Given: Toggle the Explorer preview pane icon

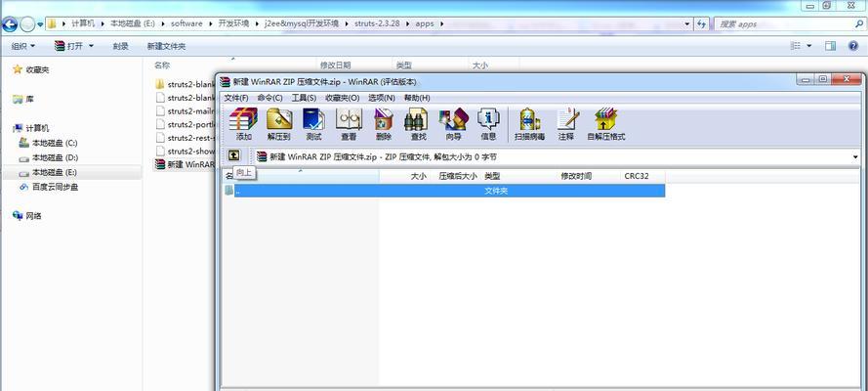Looking at the screenshot, I should (830, 46).
